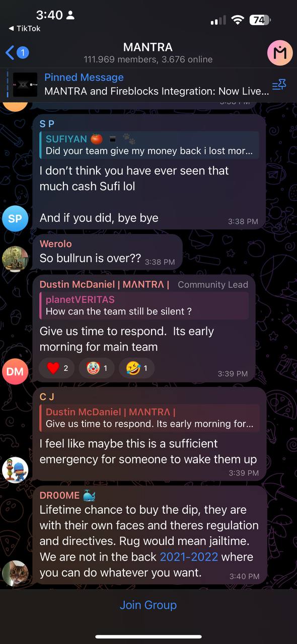Jump to quoted SUFIYAN reply
This screenshot has width=297, height=644.
[149, 145]
